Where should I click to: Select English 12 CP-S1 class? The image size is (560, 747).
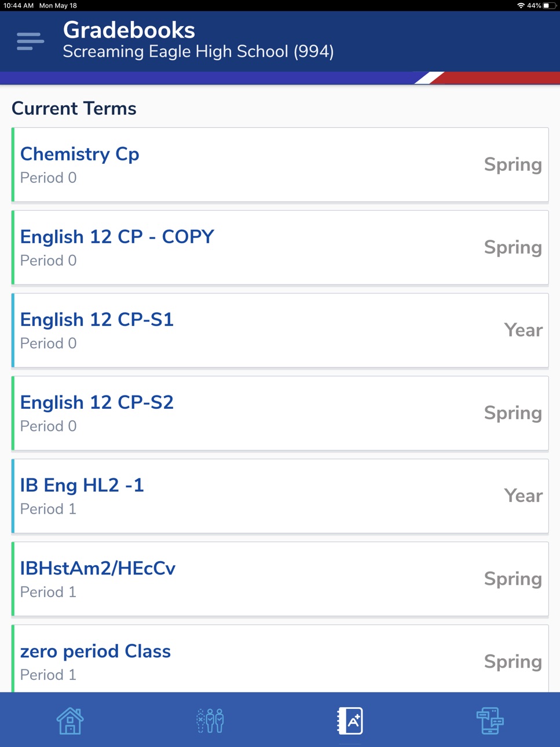tap(280, 331)
